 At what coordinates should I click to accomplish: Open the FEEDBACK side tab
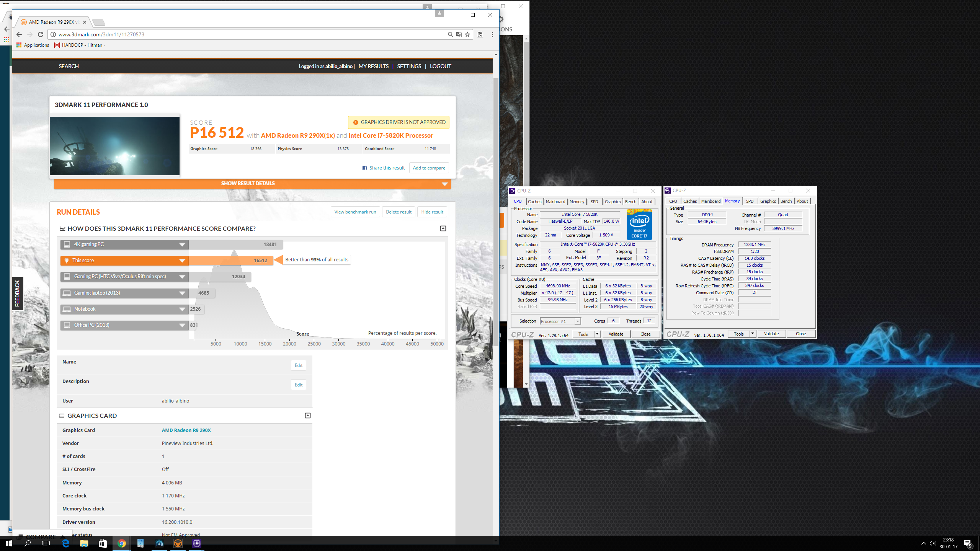18,293
